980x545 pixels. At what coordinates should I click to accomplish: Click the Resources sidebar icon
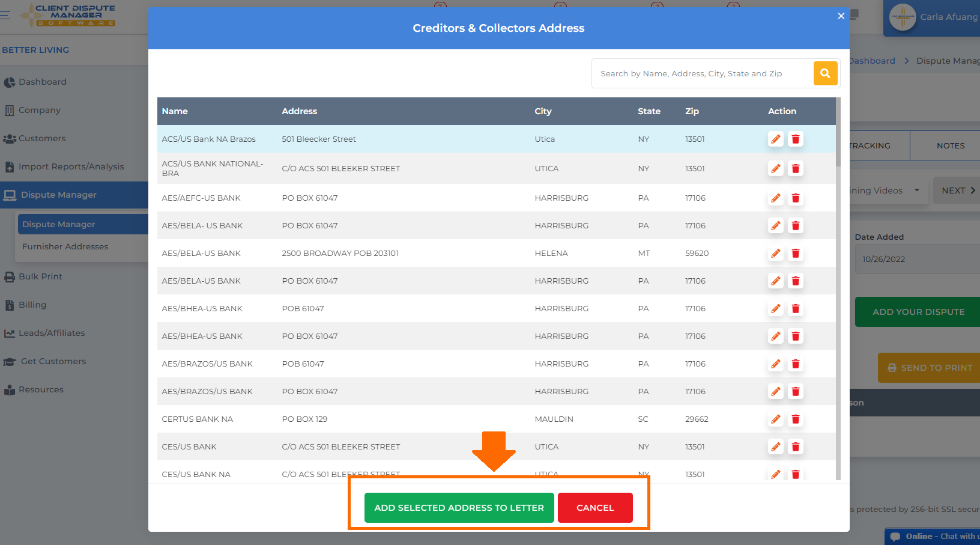10,390
